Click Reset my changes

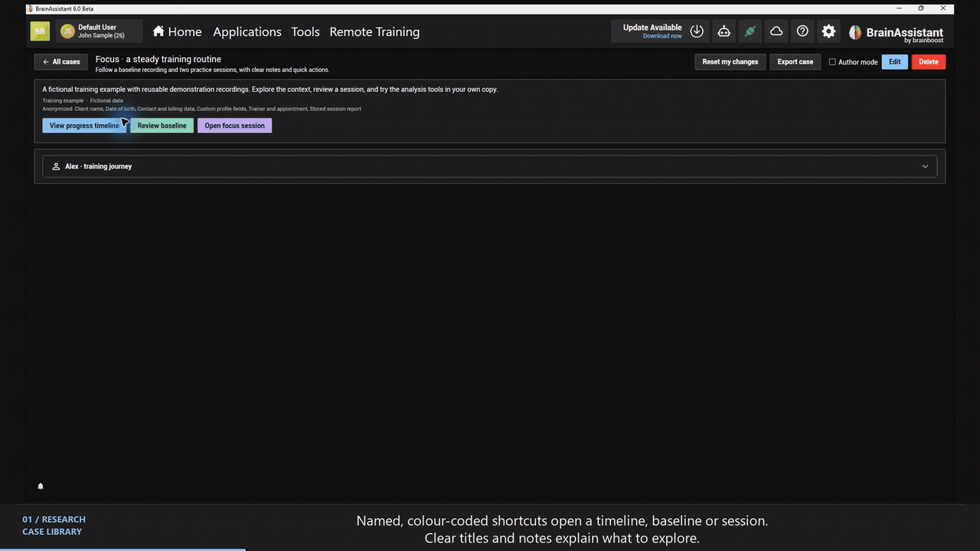(730, 62)
